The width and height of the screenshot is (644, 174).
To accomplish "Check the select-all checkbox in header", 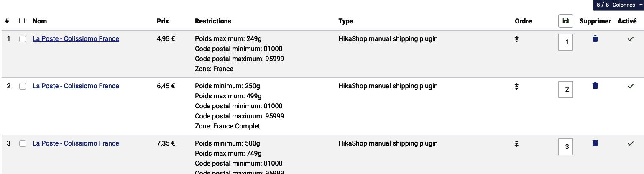I will (22, 21).
